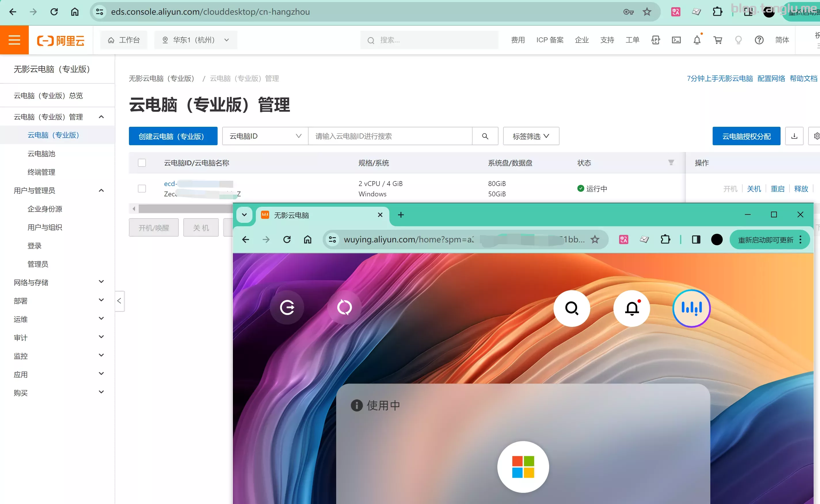Click the download export icon button
820x504 pixels.
click(x=794, y=136)
